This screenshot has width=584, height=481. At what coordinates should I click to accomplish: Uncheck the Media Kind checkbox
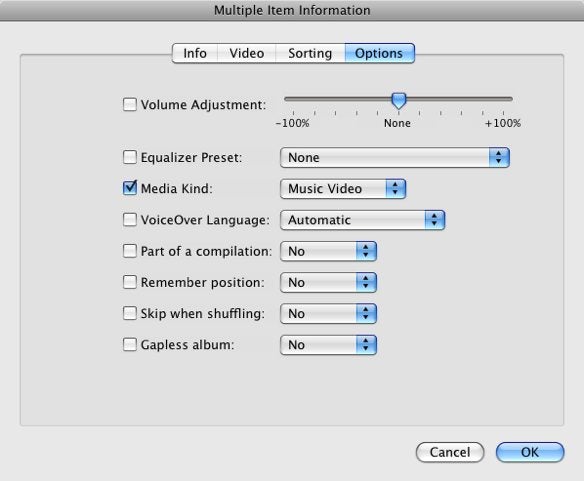(x=130, y=188)
